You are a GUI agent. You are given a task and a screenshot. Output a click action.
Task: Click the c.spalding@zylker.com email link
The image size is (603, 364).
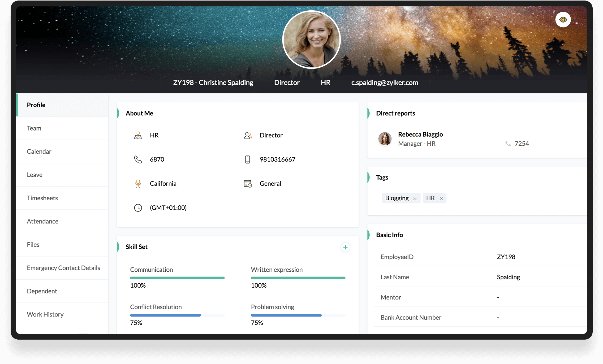[385, 83]
